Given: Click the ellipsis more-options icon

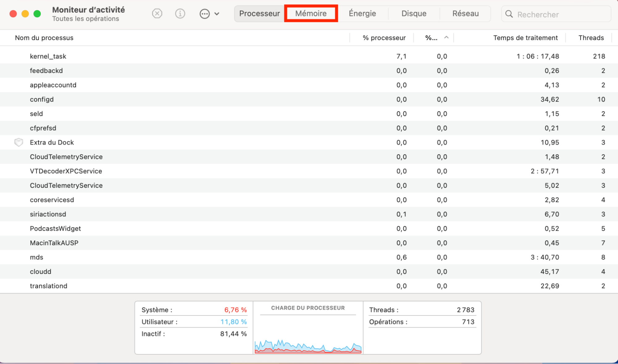Looking at the screenshot, I should coord(204,14).
